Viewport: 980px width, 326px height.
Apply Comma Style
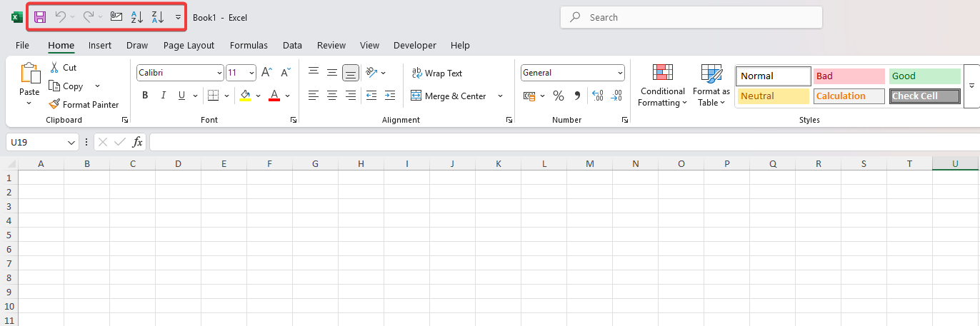coord(577,96)
